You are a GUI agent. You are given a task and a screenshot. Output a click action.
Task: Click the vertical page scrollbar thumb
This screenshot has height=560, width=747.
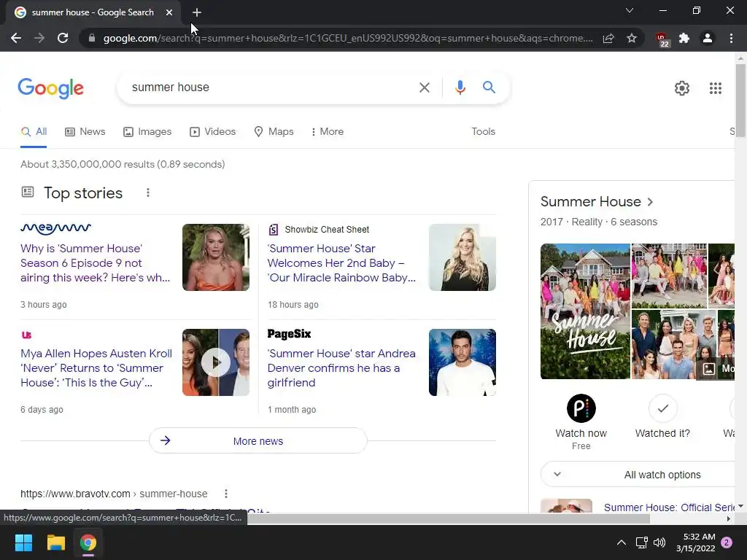[740, 101]
